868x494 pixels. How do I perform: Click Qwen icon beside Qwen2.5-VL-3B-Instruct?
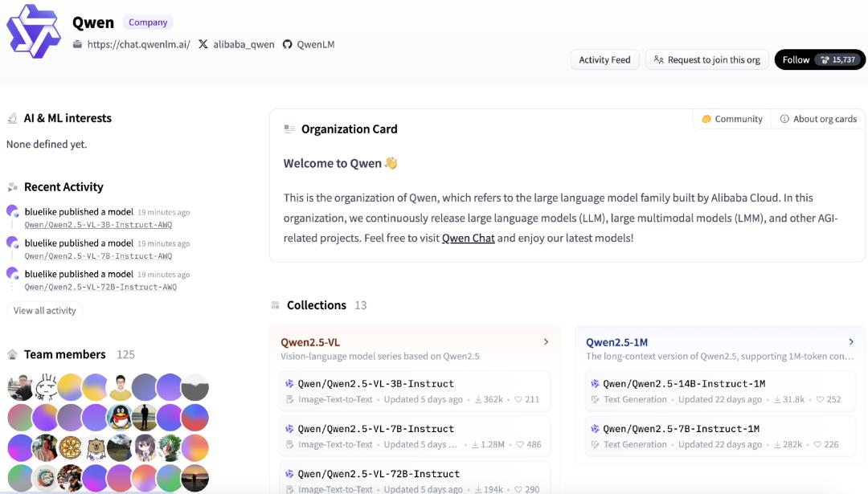click(x=289, y=383)
